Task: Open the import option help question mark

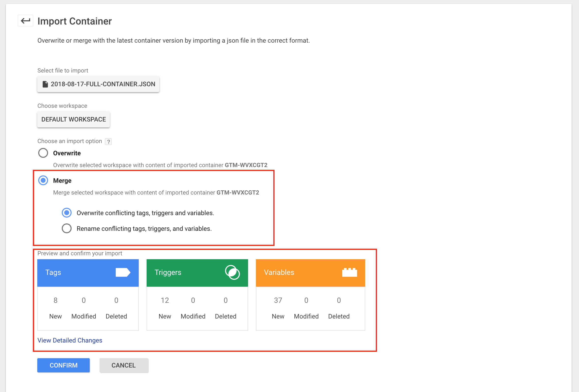Action: (108, 141)
